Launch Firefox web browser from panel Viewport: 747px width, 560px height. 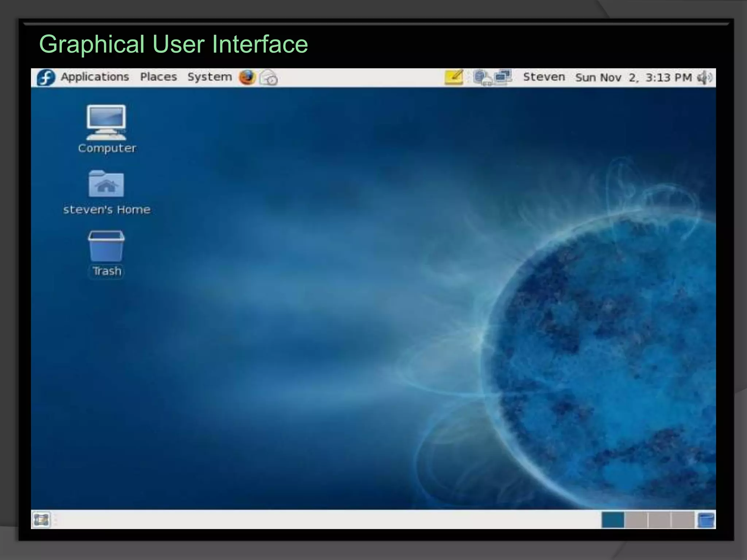coord(247,77)
